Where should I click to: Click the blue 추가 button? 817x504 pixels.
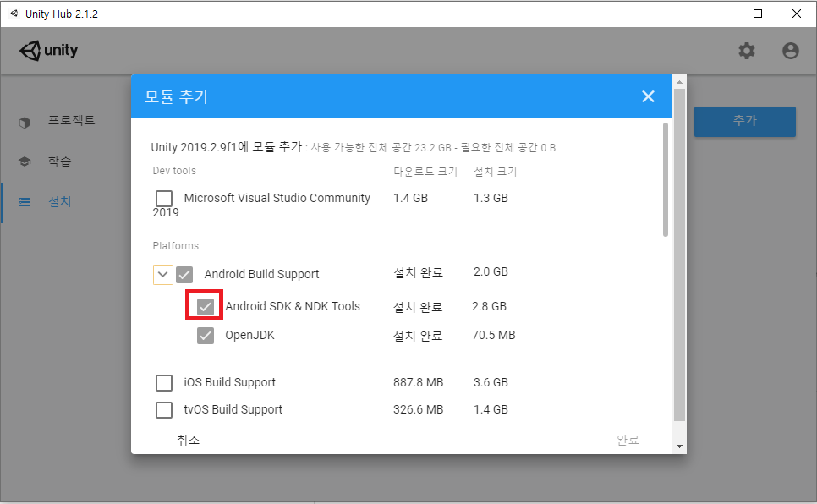coord(744,122)
